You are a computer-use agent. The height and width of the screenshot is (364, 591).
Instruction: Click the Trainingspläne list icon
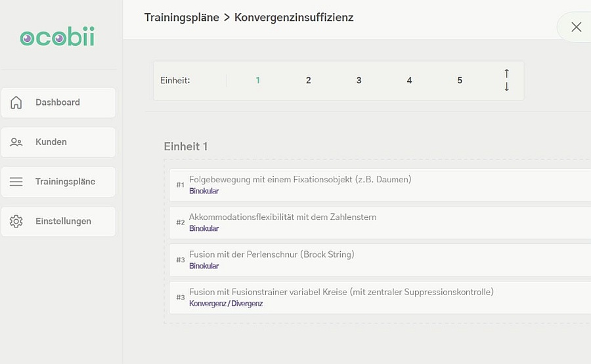tap(16, 182)
